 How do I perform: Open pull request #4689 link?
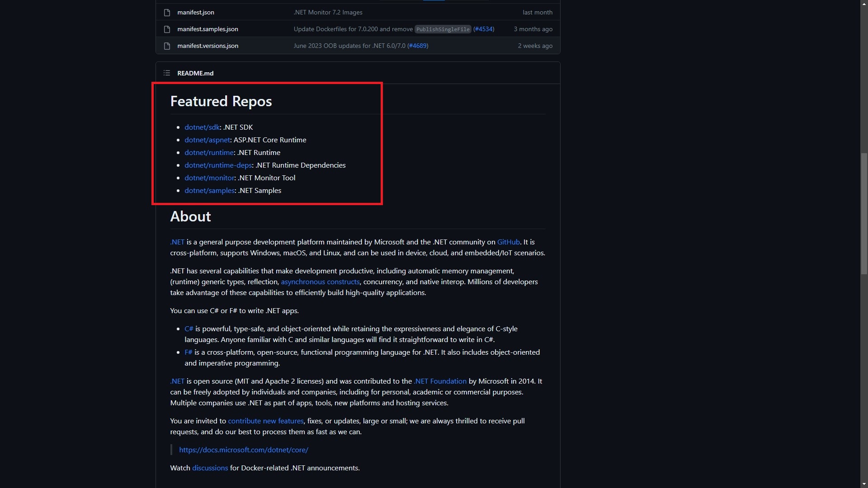click(418, 46)
